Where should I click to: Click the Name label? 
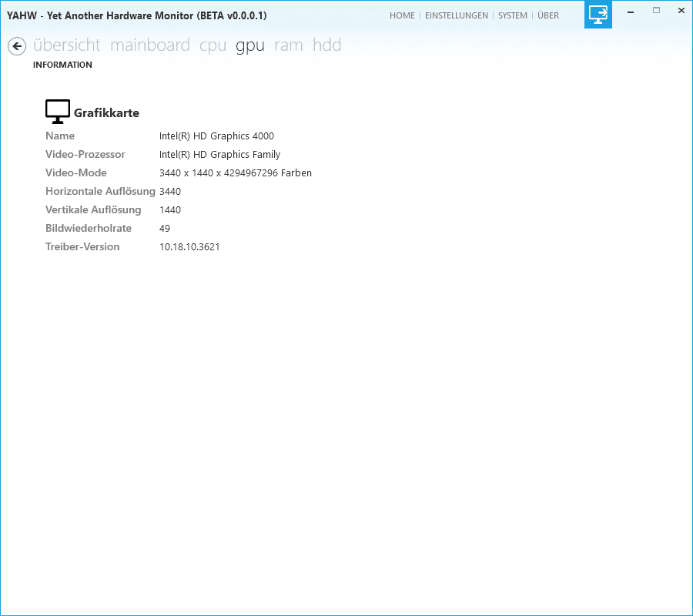pos(60,136)
